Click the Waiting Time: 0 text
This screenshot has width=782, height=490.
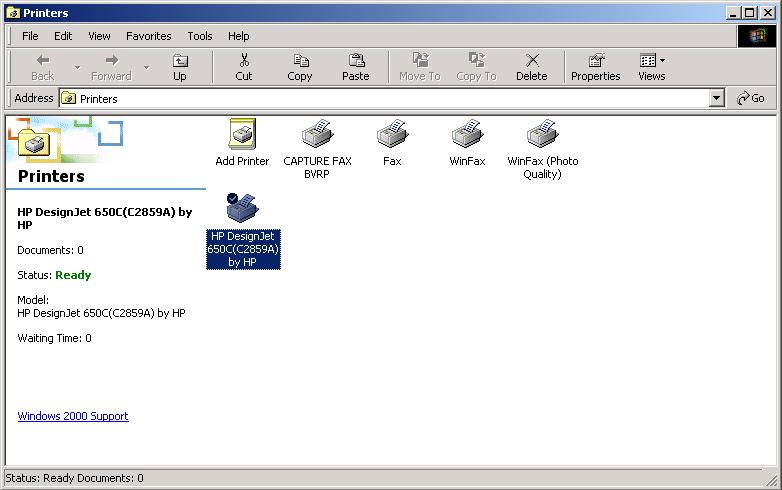(54, 338)
